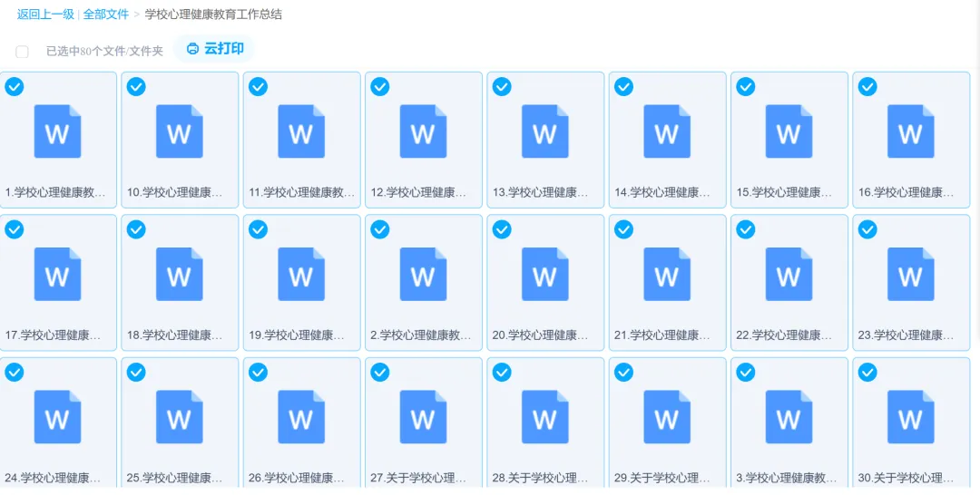This screenshot has width=980, height=495.
Task: Uncheck file 10.学校心理健康 selection tick
Action: pos(136,87)
